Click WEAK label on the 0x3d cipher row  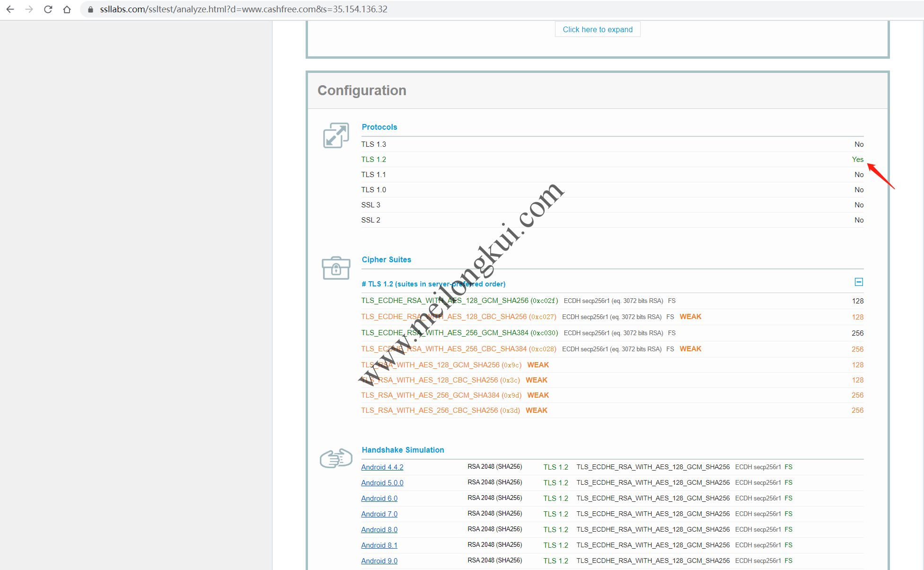tap(537, 410)
